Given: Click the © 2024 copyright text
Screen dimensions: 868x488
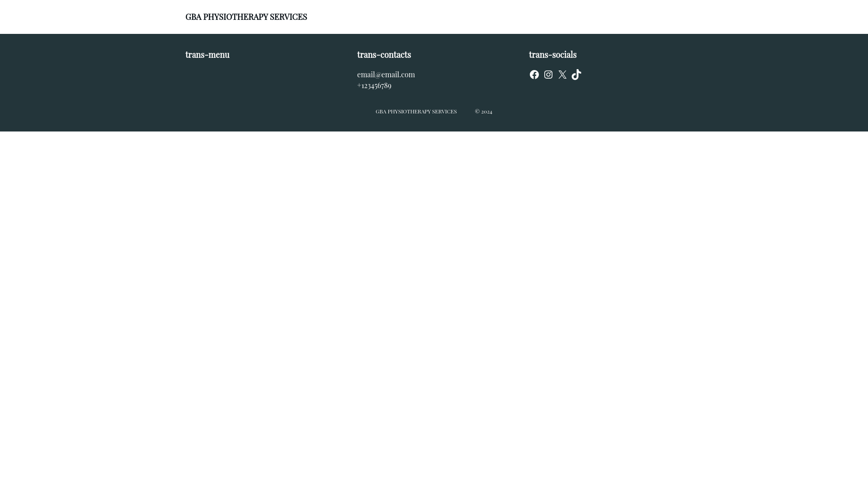Looking at the screenshot, I should click(x=483, y=112).
